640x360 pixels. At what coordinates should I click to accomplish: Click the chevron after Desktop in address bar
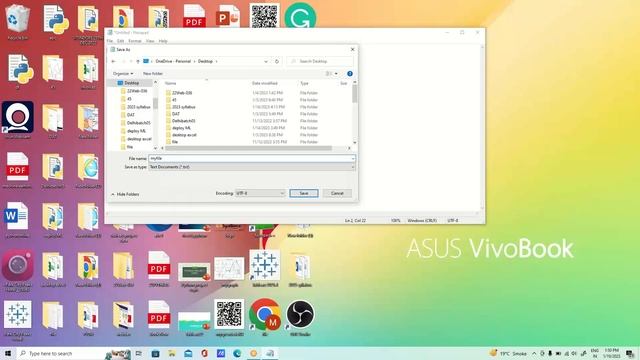pos(216,61)
